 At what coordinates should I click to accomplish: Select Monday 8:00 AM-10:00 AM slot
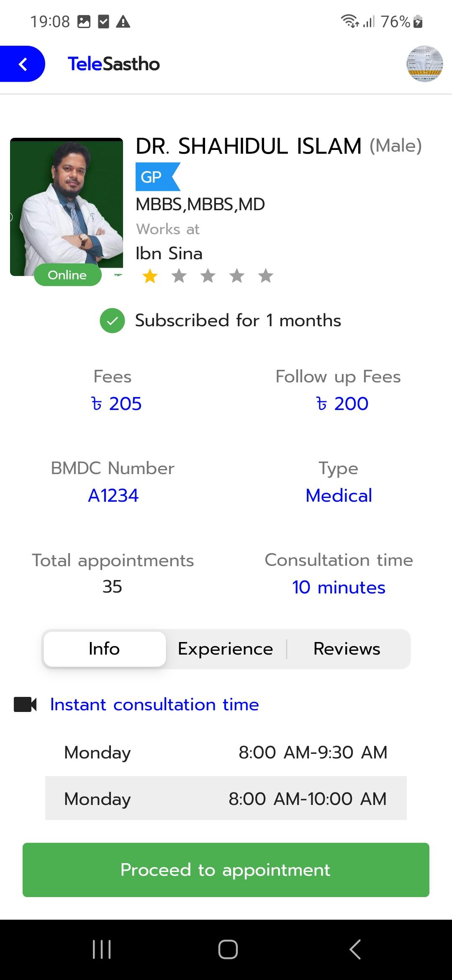226,798
